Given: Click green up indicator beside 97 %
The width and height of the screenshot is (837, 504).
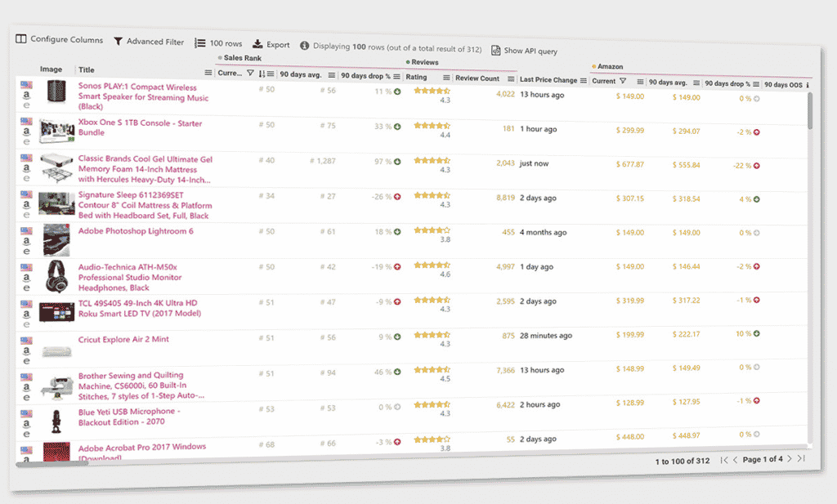Looking at the screenshot, I should (x=397, y=162).
